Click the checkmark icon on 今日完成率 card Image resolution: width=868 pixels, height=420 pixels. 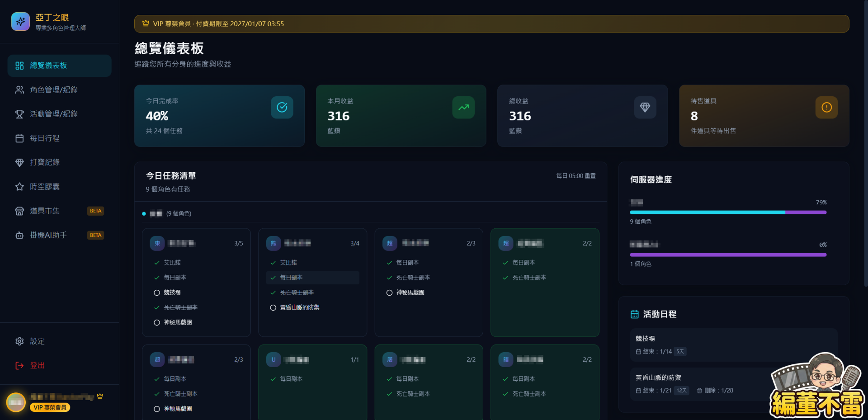coord(282,107)
